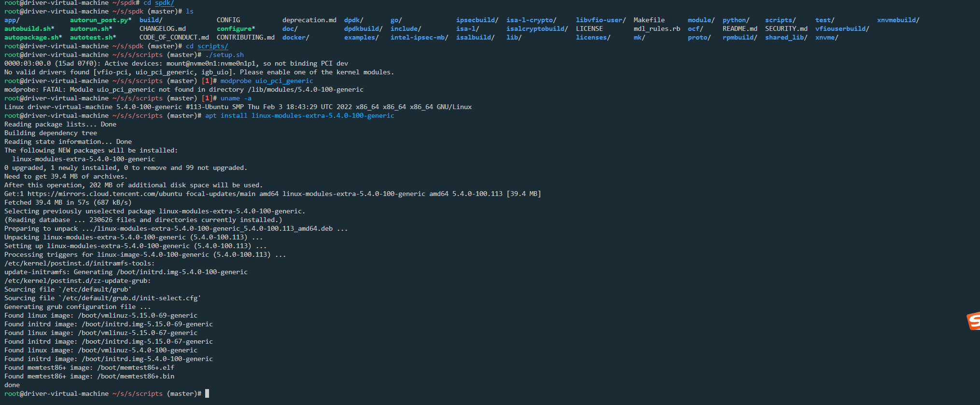
Task: Click CHANGELOG.md file name
Action: click(x=163, y=29)
